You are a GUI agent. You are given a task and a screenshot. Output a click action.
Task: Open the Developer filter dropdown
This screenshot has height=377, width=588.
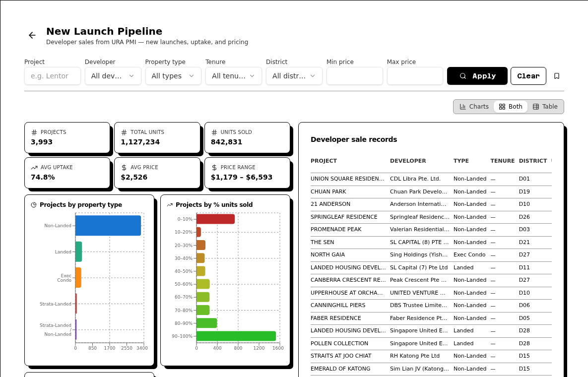tap(113, 76)
